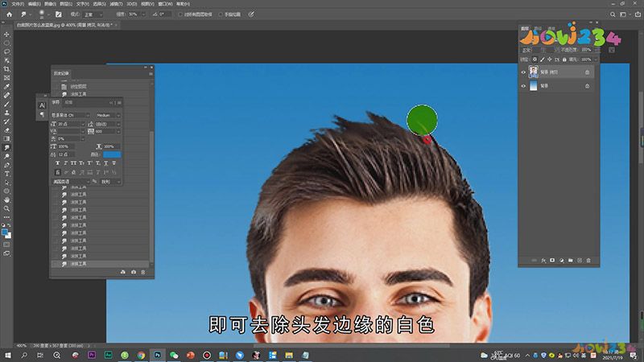Screen dimensions: 644x362
Task: Delete layer trash icon in Layers panel
Action: click(588, 260)
